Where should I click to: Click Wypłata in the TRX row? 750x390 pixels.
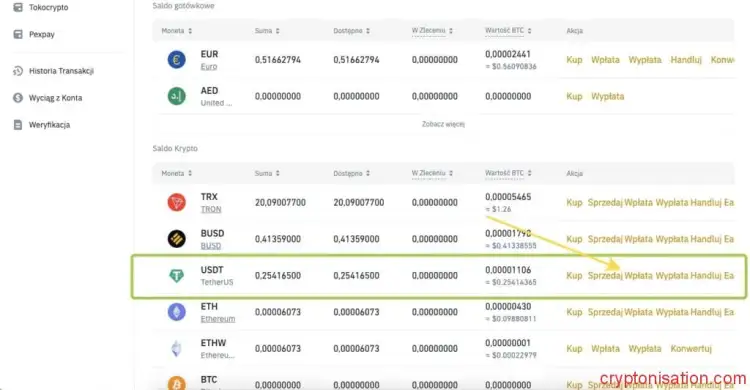672,202
